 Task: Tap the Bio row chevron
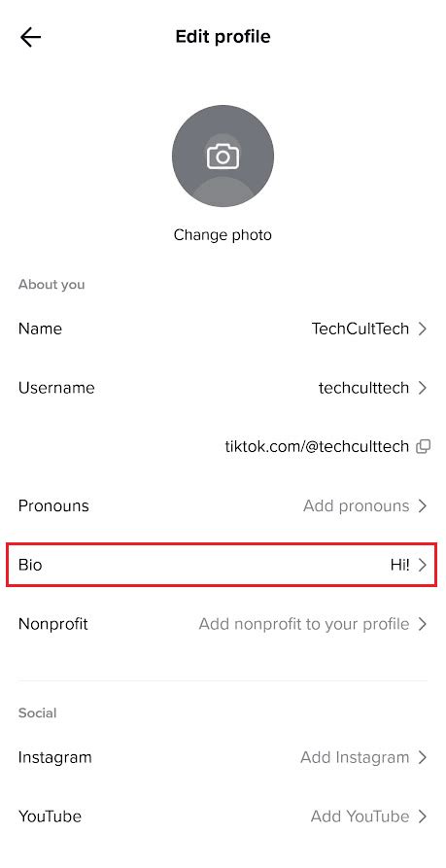tap(423, 565)
